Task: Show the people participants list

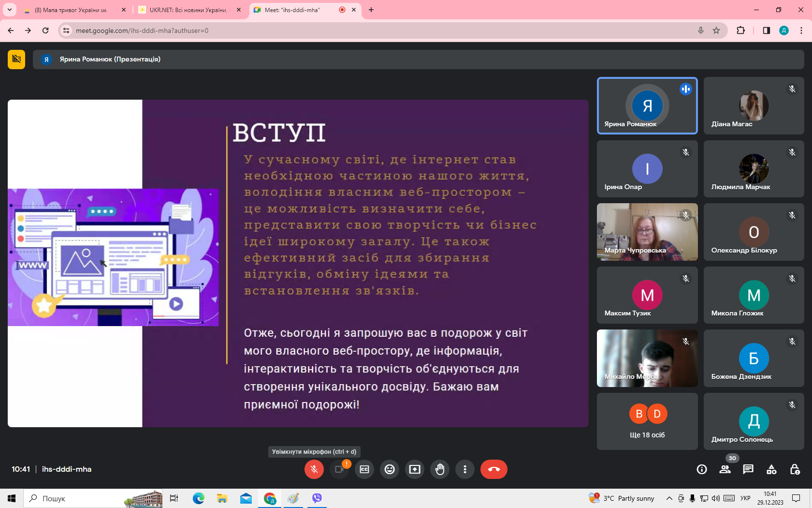Action: click(x=725, y=469)
